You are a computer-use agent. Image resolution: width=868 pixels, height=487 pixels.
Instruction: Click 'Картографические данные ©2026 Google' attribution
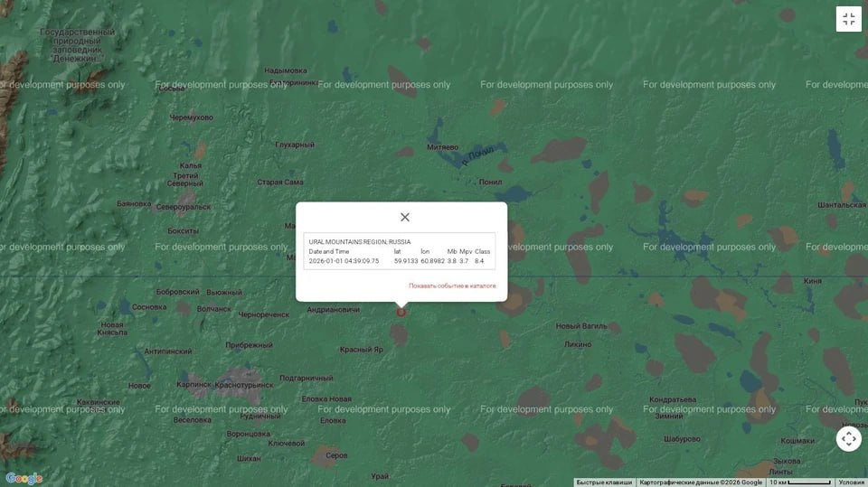[x=701, y=482]
